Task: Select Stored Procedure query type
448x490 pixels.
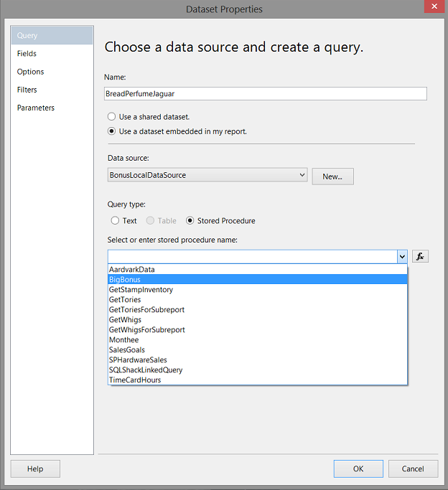Action: pos(190,221)
